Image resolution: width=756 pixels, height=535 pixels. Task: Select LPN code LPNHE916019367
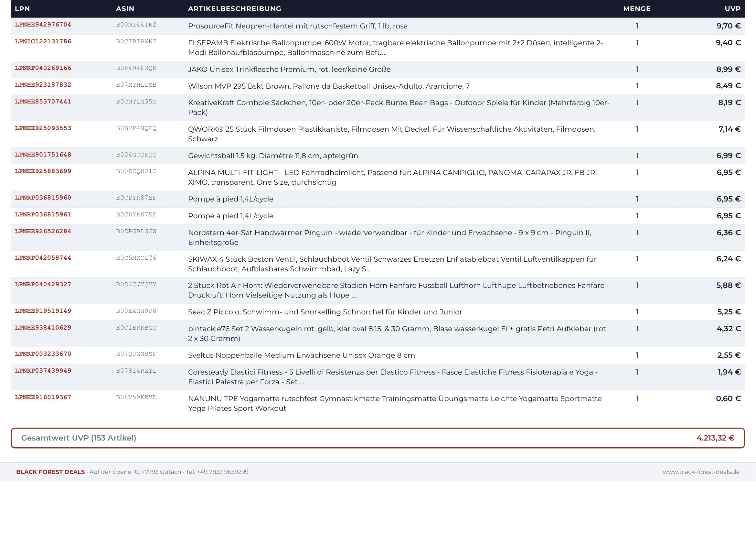click(x=43, y=397)
